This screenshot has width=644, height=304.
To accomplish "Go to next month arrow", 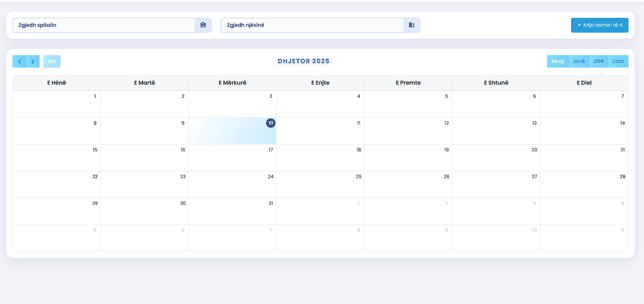I will (33, 61).
